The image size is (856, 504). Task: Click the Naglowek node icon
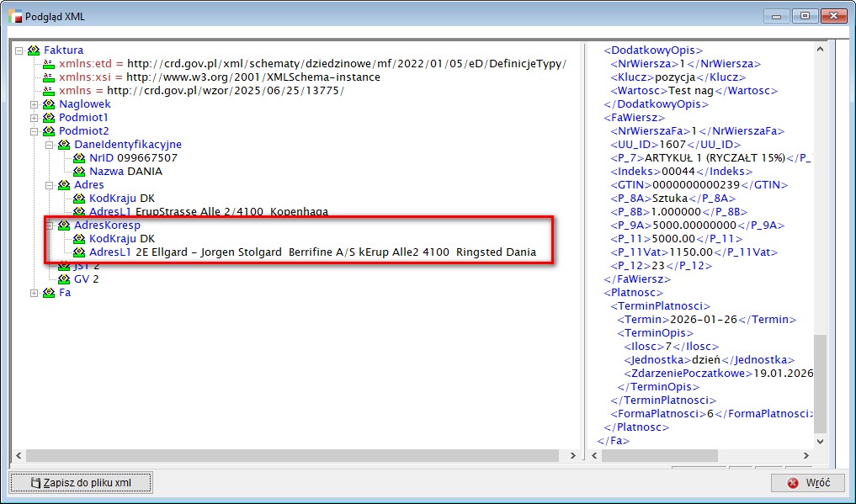click(49, 104)
